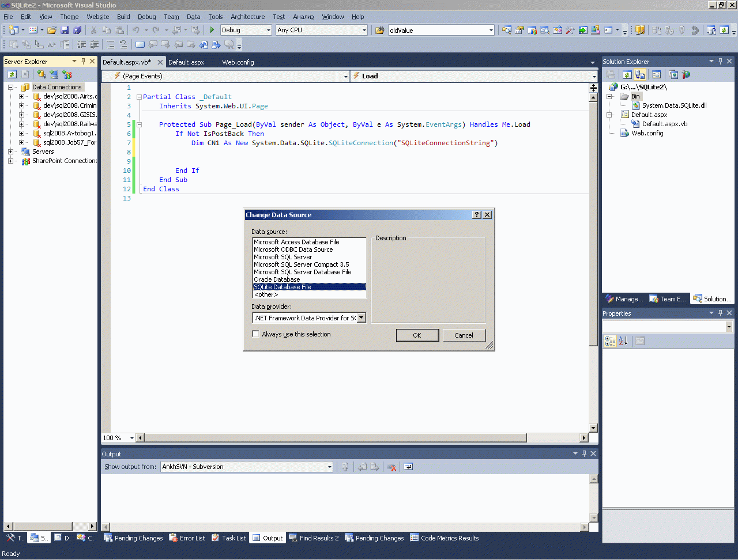Click the Save All icon
The image size is (738, 560).
77,30
